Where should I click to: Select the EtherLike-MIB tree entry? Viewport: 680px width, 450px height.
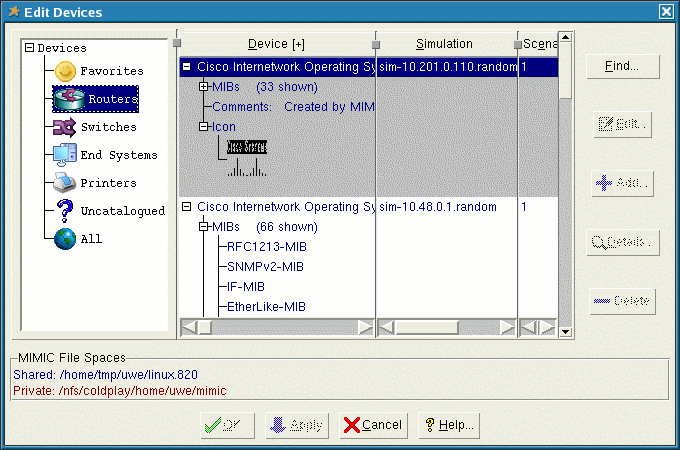click(265, 306)
